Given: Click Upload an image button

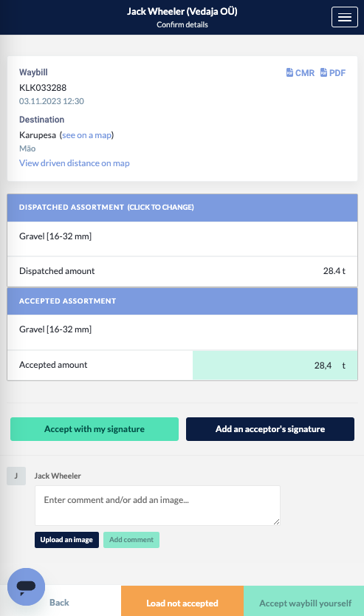Looking at the screenshot, I should pyautogui.click(x=66, y=540).
